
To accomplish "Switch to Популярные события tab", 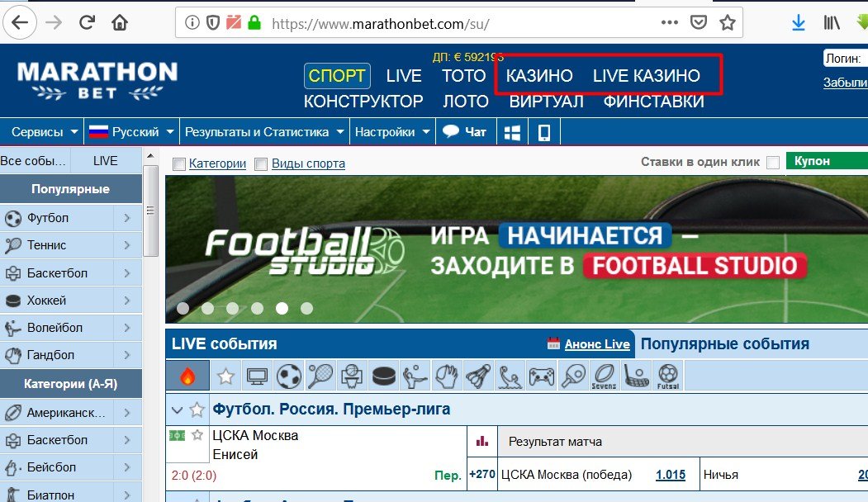I will 724,343.
